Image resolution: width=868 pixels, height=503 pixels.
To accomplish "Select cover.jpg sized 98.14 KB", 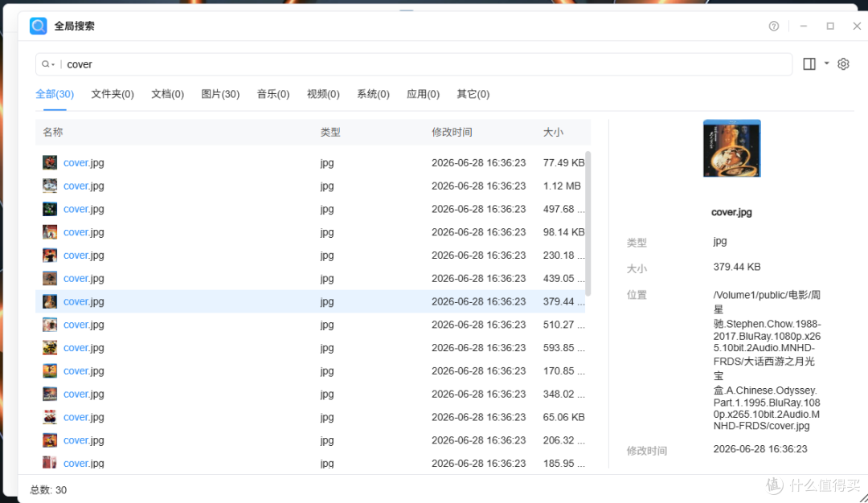I will coord(310,232).
